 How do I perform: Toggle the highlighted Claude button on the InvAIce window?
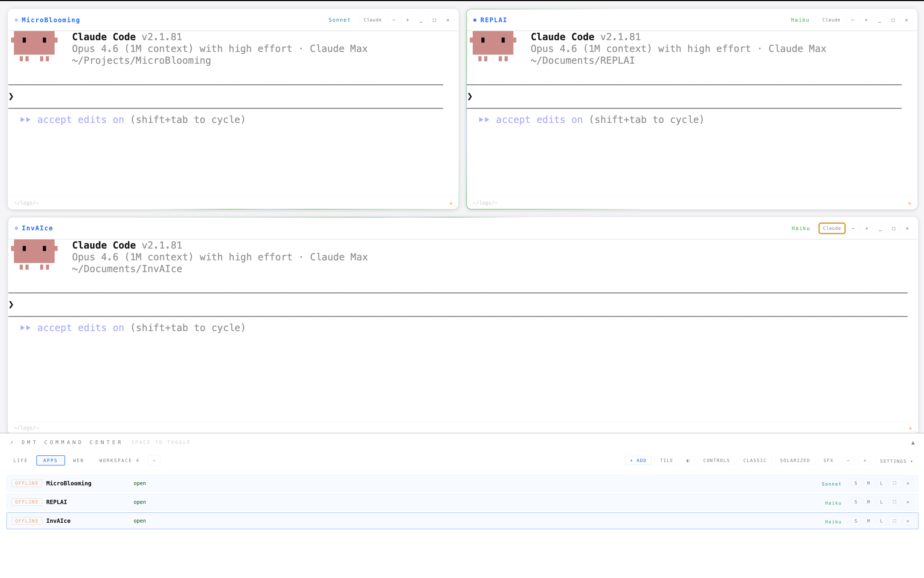[x=832, y=228]
